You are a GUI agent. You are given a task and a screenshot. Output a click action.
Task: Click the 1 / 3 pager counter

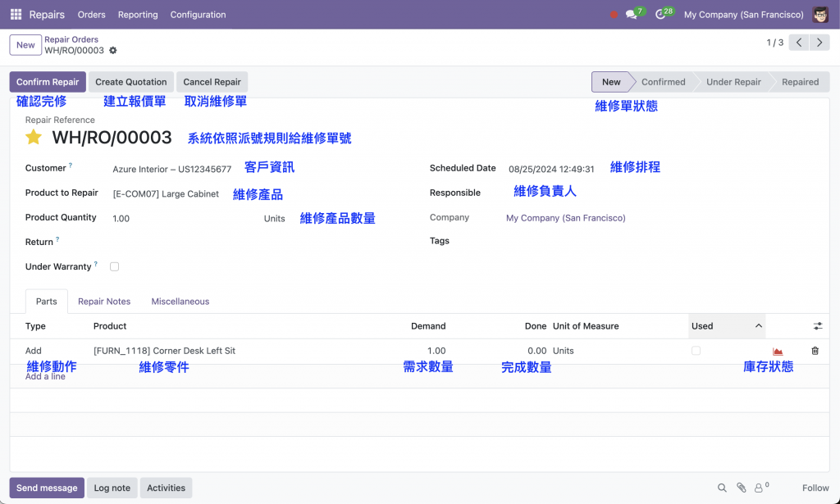pos(774,43)
